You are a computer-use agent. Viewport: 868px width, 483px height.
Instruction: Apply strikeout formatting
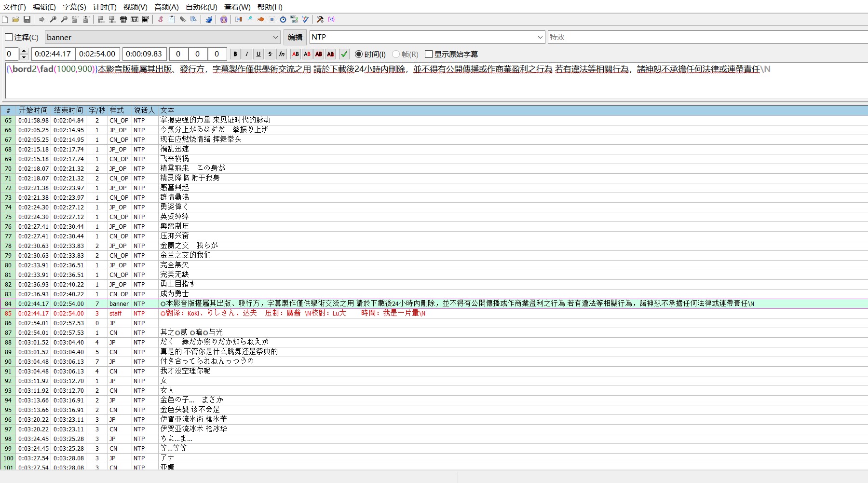(x=270, y=54)
